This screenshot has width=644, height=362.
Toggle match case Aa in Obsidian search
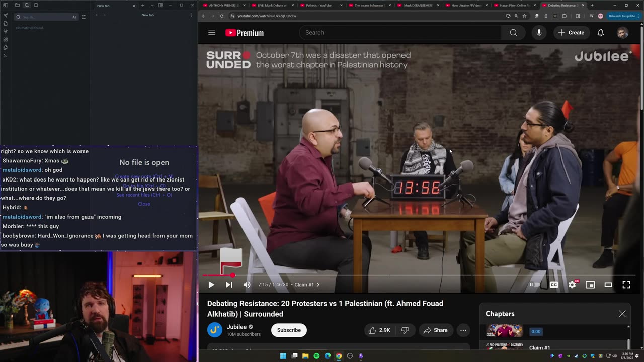(x=74, y=17)
